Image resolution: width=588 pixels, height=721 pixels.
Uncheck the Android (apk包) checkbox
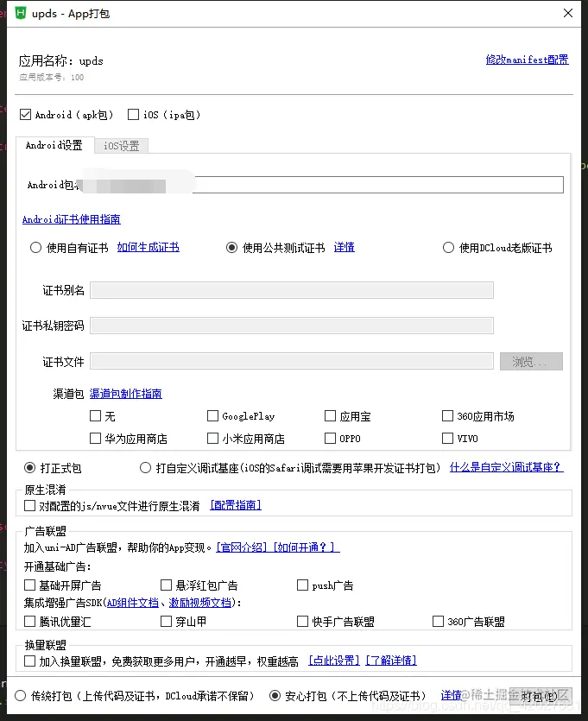tap(25, 115)
